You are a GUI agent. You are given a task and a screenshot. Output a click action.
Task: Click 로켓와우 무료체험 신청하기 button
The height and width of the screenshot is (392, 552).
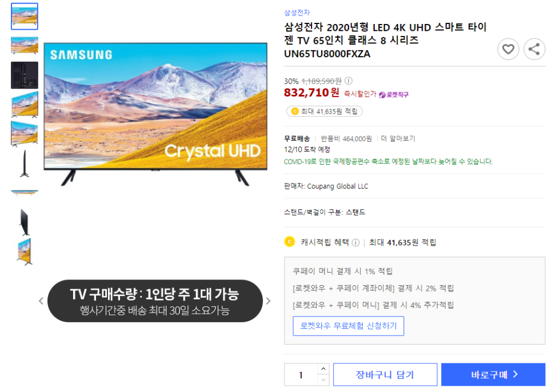click(x=348, y=326)
